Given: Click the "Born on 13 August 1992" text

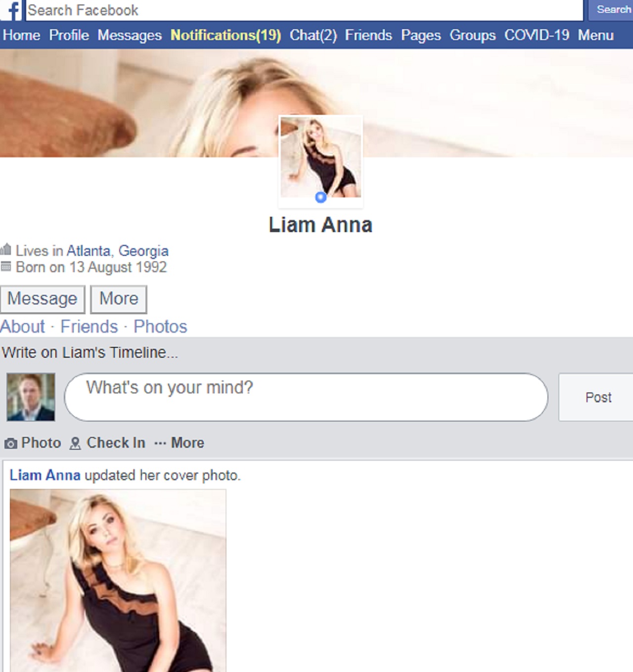Looking at the screenshot, I should (91, 267).
